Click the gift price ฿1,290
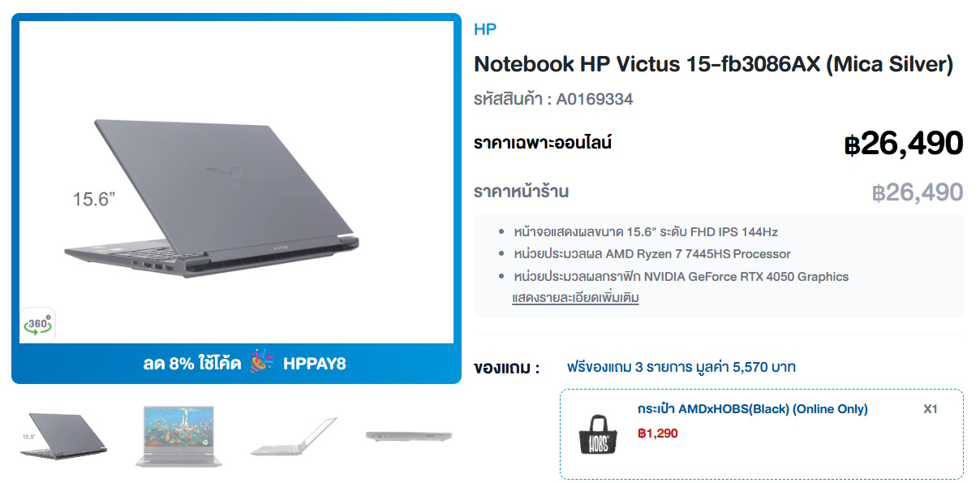 pyautogui.click(x=658, y=433)
